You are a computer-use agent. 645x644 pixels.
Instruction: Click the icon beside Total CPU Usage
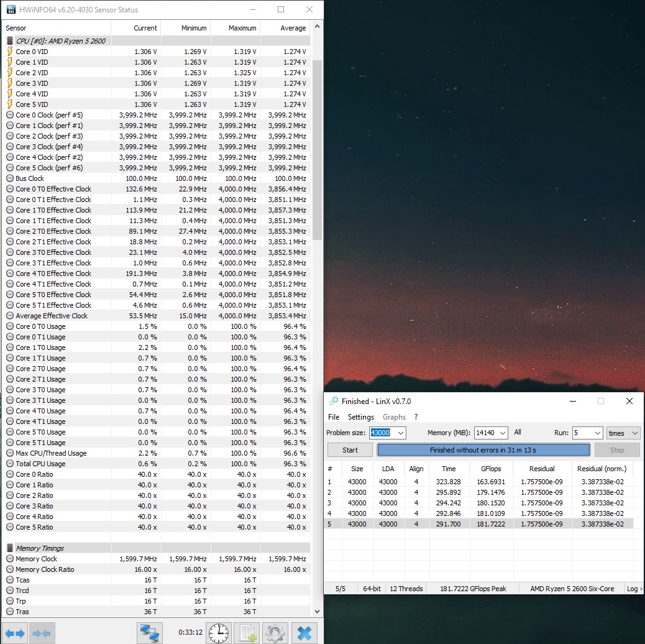(10, 463)
